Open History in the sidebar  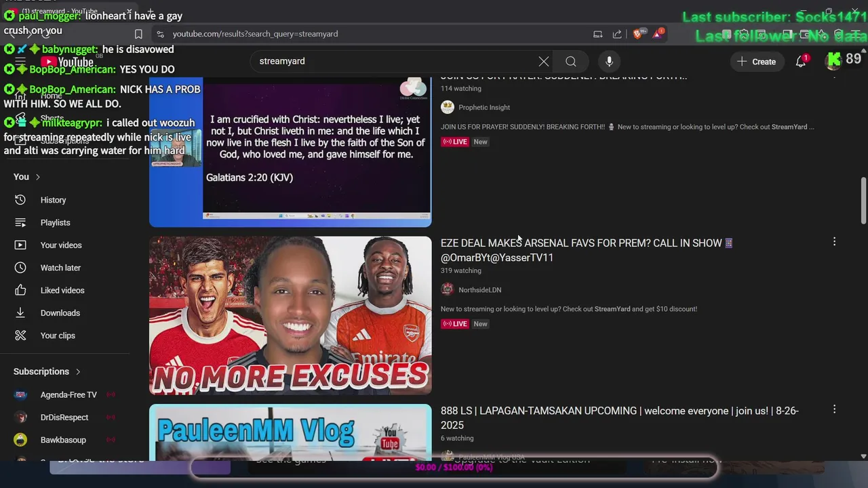pyautogui.click(x=53, y=200)
